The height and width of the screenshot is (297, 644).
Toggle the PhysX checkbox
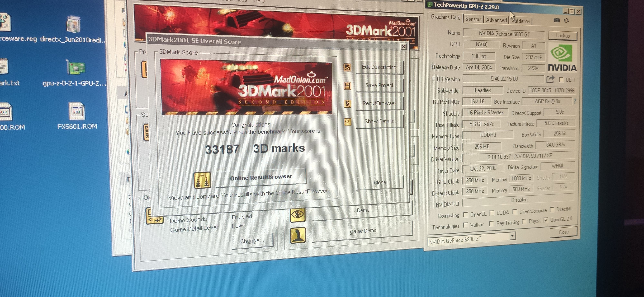524,222
